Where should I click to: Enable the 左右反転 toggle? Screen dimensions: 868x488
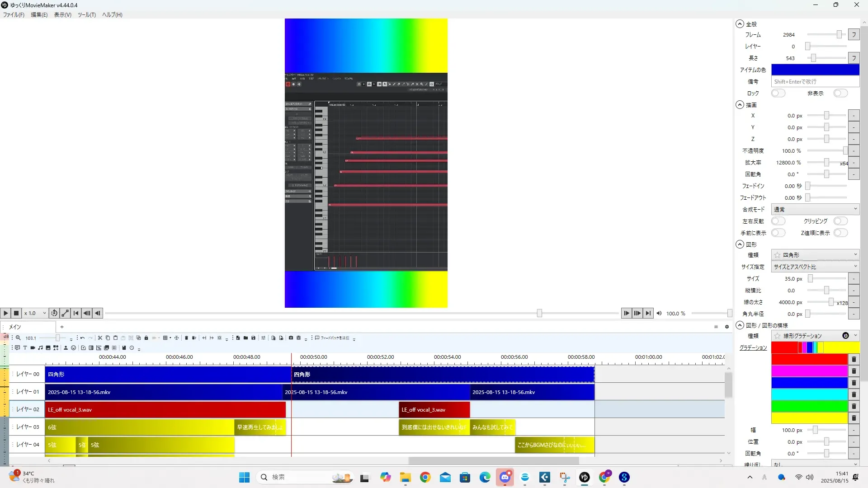click(778, 221)
